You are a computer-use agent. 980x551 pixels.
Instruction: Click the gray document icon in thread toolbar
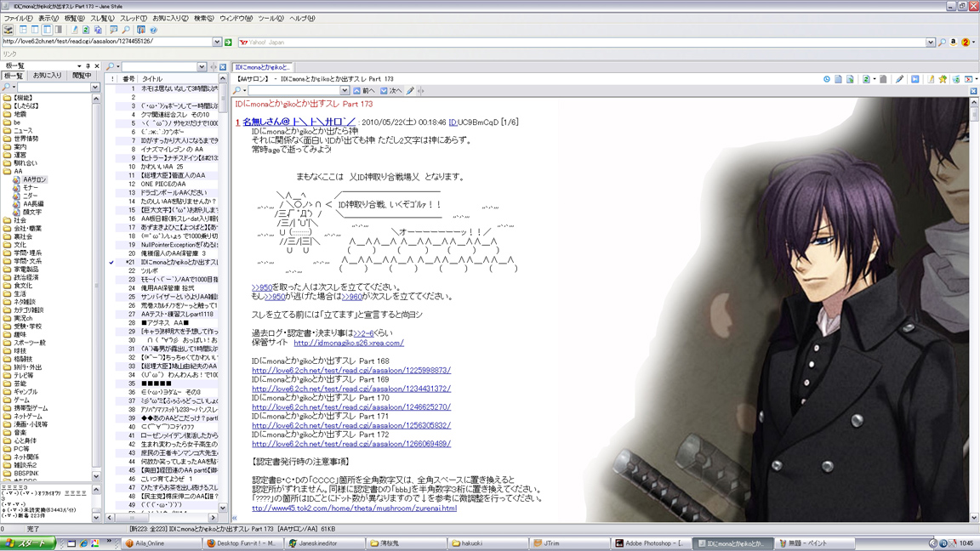pos(883,79)
